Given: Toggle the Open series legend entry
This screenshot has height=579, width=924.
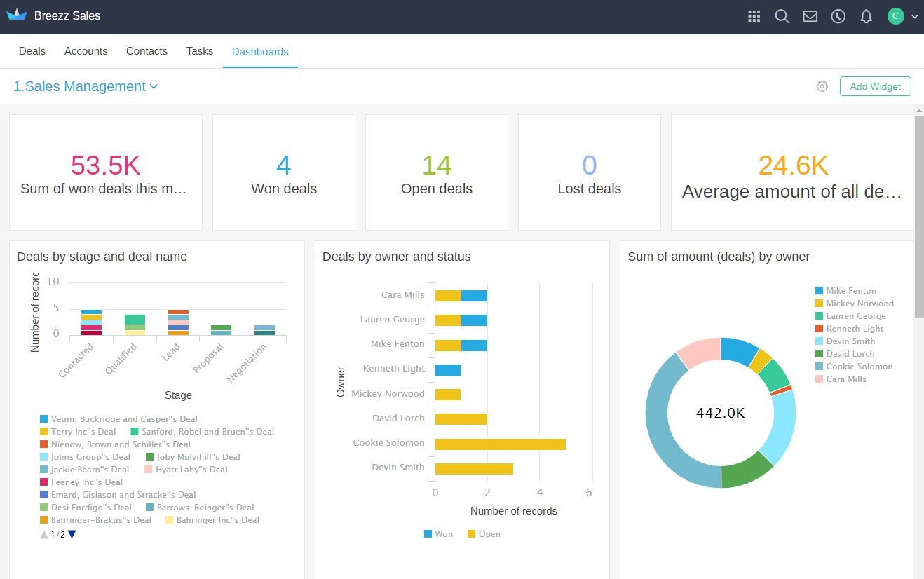Looking at the screenshot, I should point(483,533).
